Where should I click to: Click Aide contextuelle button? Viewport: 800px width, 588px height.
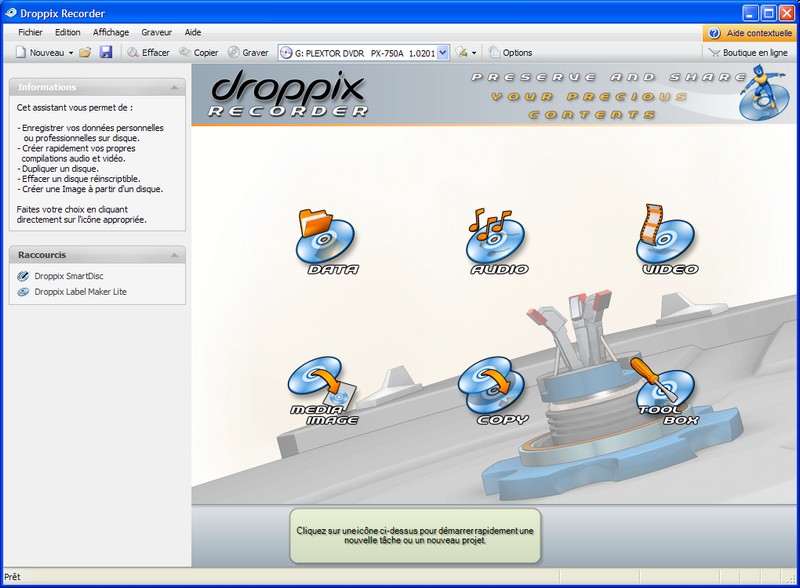pyautogui.click(x=749, y=33)
